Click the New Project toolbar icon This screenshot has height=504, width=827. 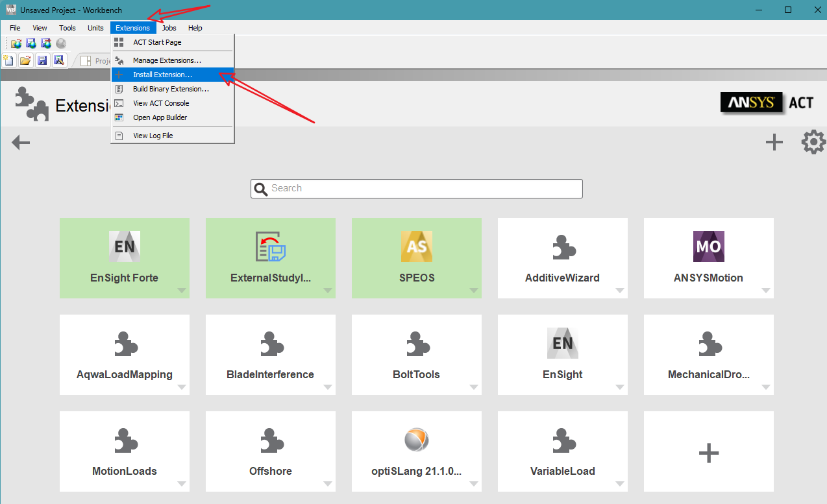(x=9, y=60)
